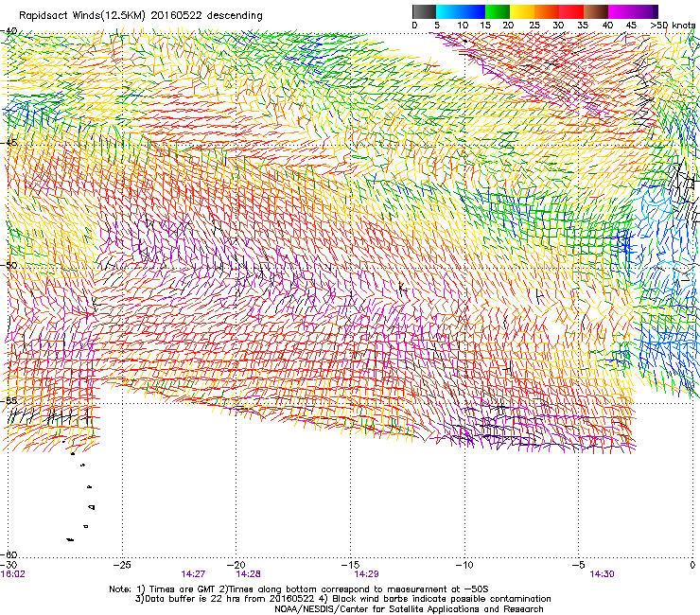The image size is (700, 615).
Task: Click the purple 45-50 knots color segment
Action: [645, 11]
